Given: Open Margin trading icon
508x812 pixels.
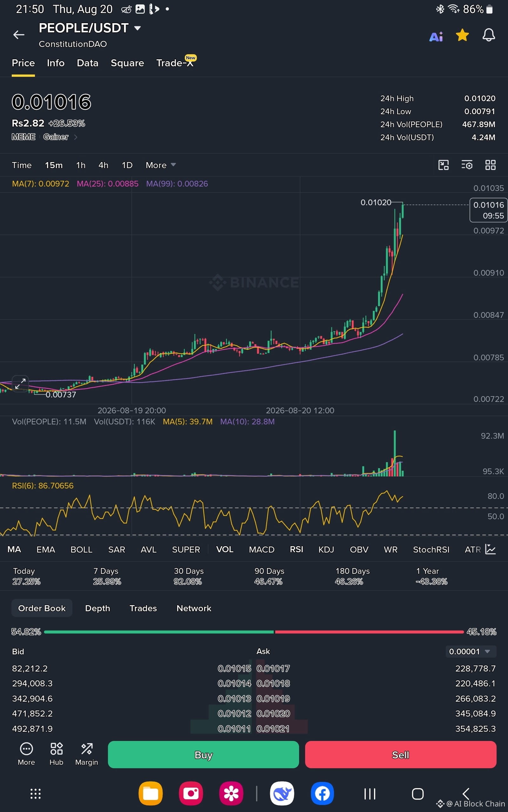Looking at the screenshot, I should tap(87, 754).
